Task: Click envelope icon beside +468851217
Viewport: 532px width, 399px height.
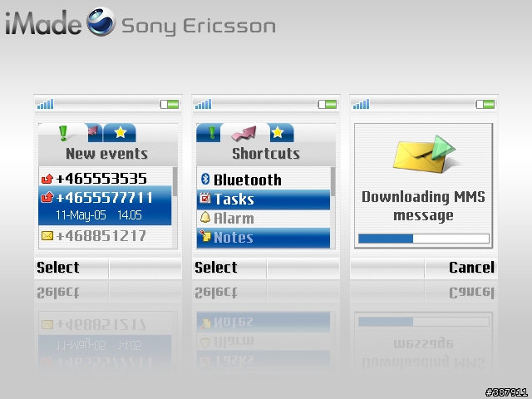Action: [47, 235]
